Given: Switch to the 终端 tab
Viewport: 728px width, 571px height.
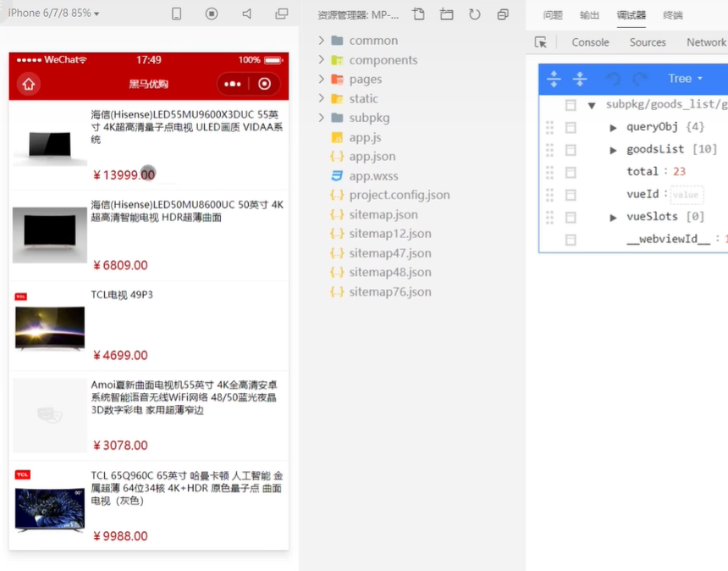Looking at the screenshot, I should point(673,15).
